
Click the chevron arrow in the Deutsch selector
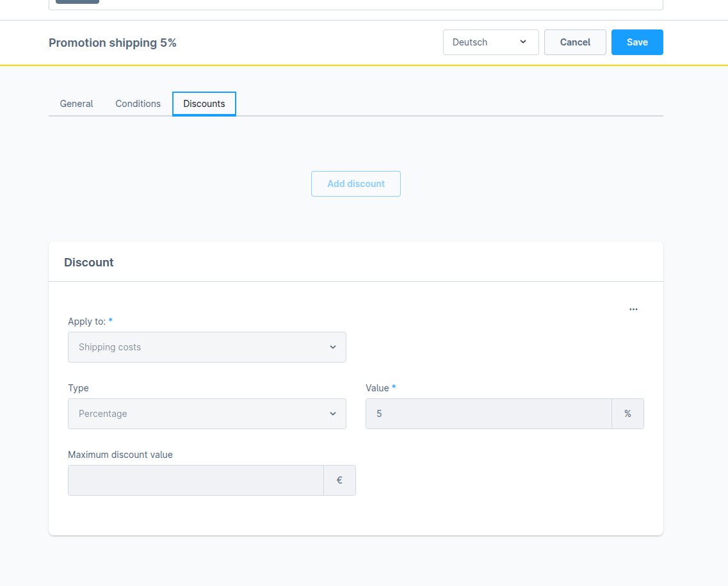click(523, 42)
